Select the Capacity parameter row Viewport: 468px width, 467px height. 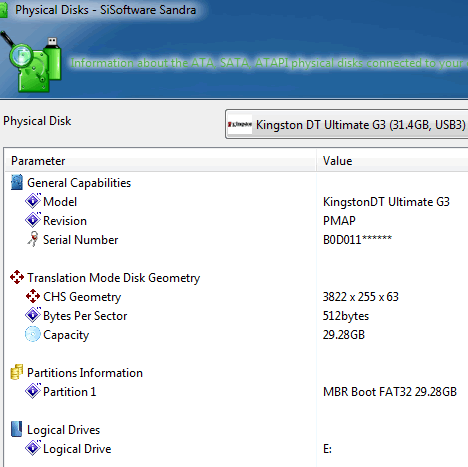(237, 335)
